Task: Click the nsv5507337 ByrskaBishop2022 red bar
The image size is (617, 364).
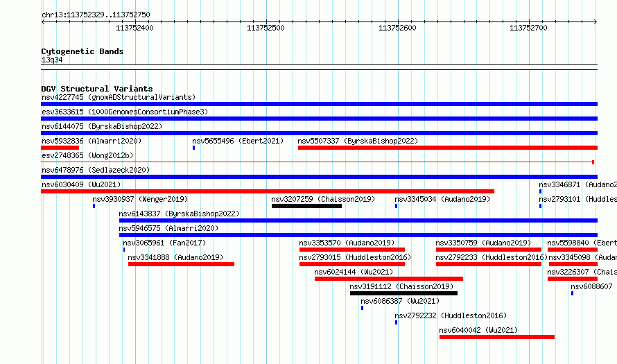Action: click(x=448, y=148)
